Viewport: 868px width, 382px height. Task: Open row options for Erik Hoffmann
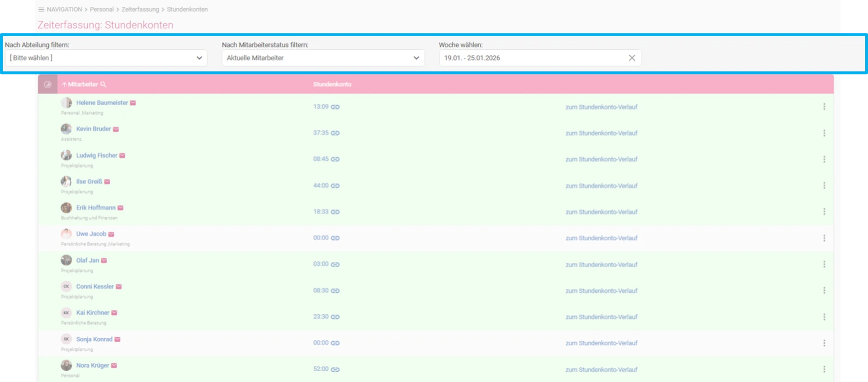(824, 212)
